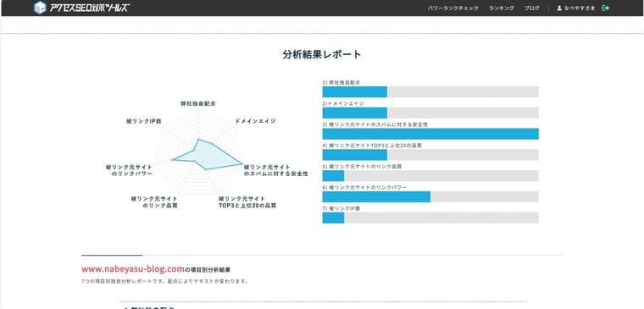The image size is (644, 309).
Task: Click the user profile icon beside なべやすさま
Action: 559,8
